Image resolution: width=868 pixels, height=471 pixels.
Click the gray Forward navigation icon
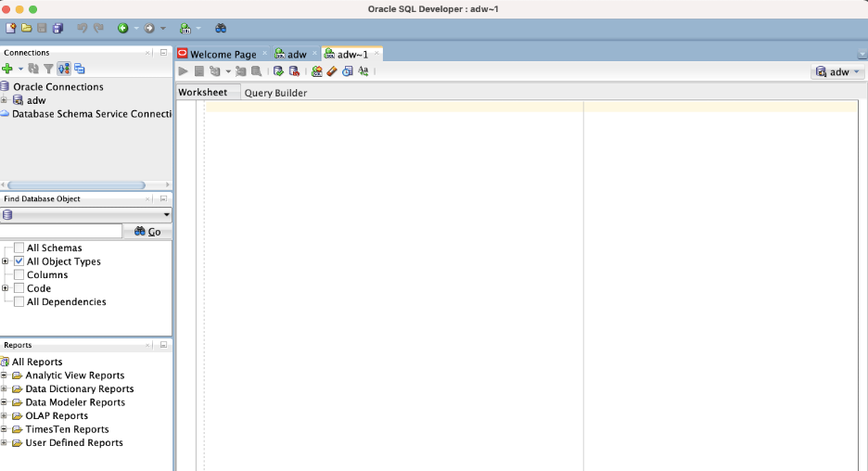[x=149, y=28]
